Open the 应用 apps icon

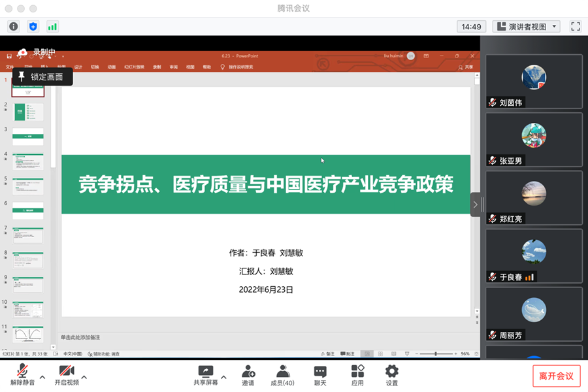click(357, 375)
